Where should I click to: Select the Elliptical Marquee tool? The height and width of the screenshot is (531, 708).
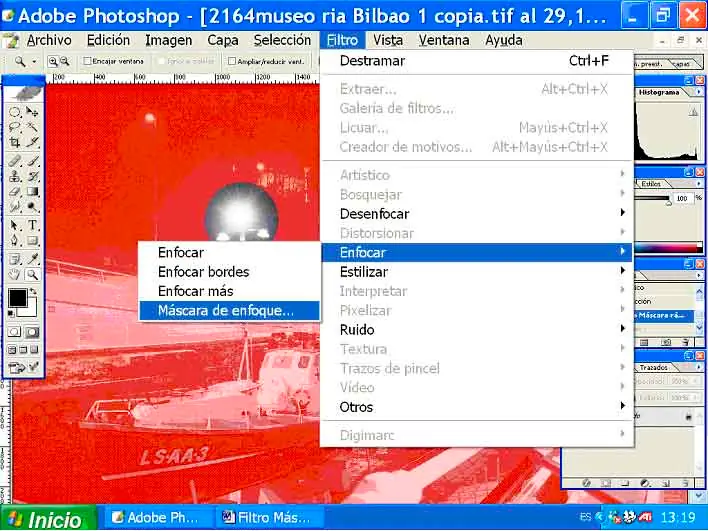15,112
